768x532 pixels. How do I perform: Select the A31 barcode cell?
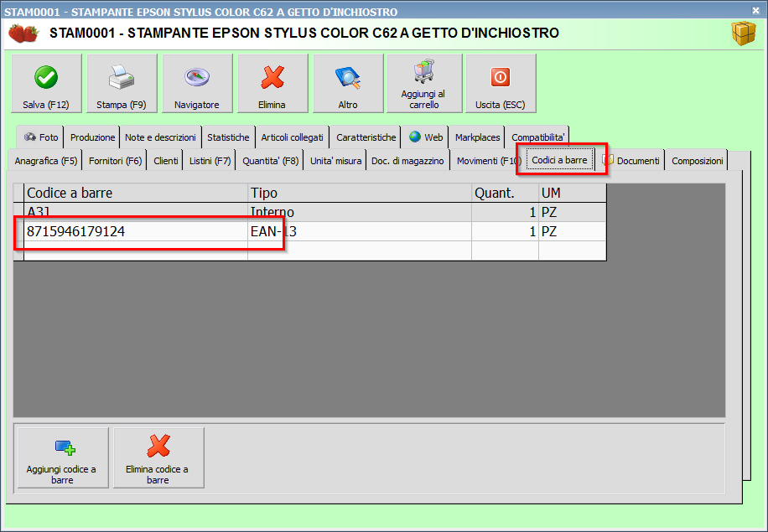(136, 213)
